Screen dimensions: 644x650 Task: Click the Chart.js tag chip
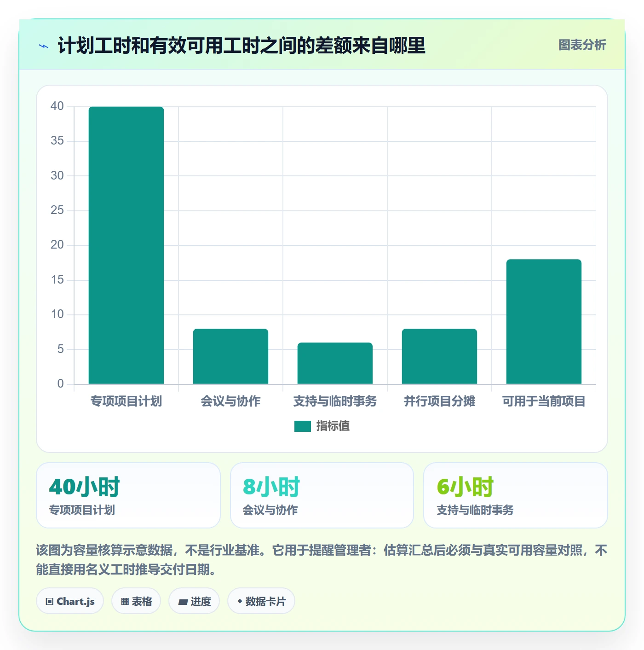[x=70, y=601]
